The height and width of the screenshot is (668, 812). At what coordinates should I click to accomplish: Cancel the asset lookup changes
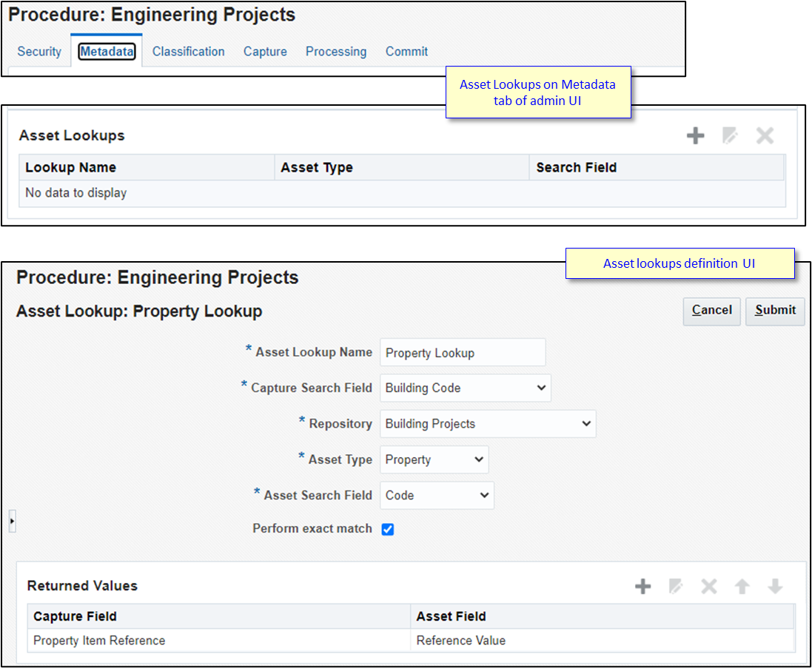click(x=711, y=311)
